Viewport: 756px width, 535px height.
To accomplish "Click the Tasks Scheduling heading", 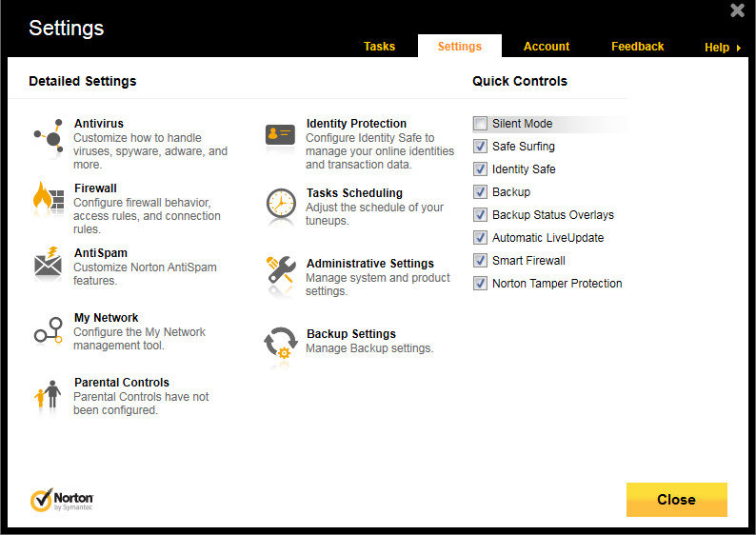I will pyautogui.click(x=354, y=193).
